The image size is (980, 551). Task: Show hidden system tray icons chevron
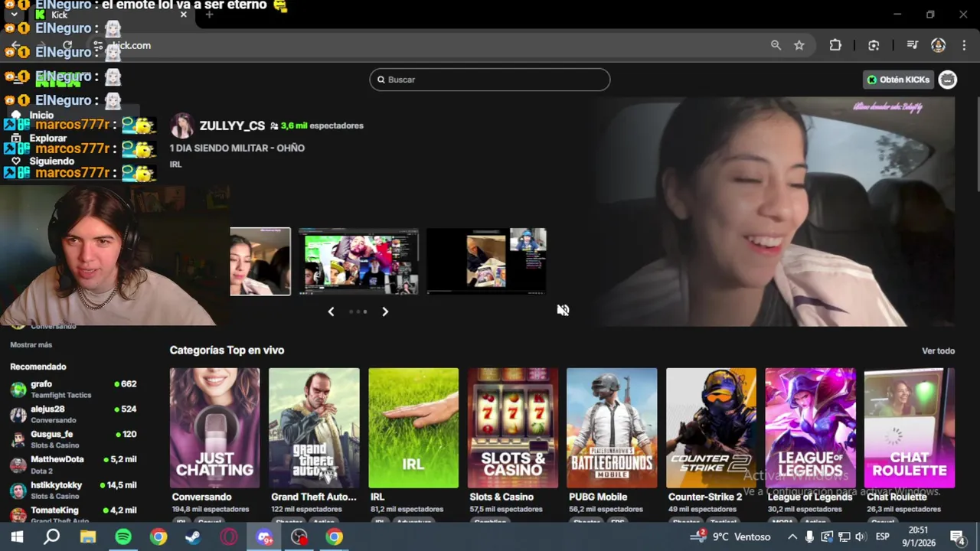792,537
